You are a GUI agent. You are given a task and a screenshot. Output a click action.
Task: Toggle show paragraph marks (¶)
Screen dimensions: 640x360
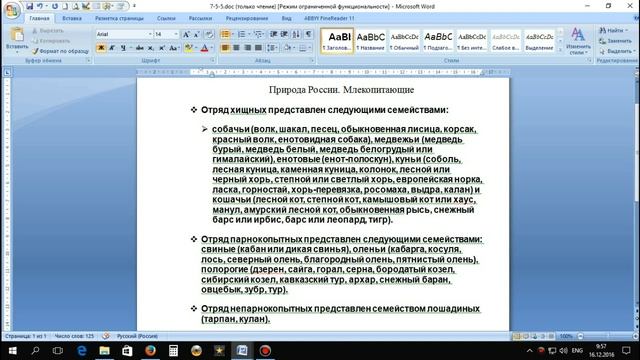coord(309,34)
